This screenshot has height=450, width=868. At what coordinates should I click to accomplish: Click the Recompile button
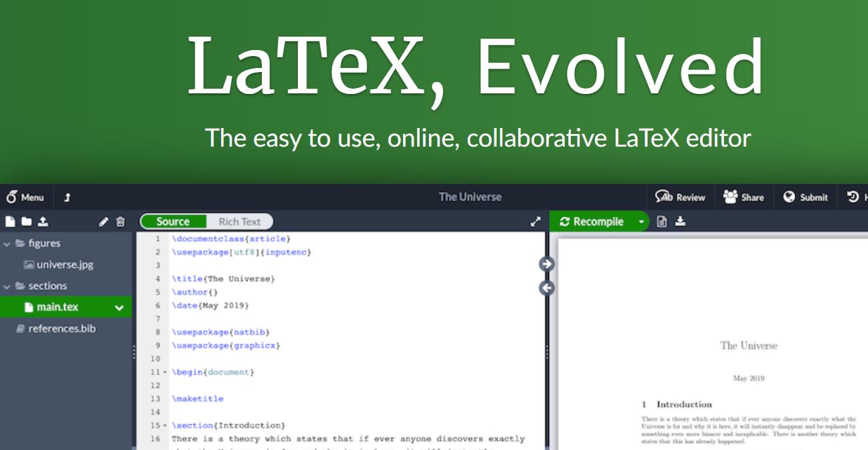(x=592, y=222)
